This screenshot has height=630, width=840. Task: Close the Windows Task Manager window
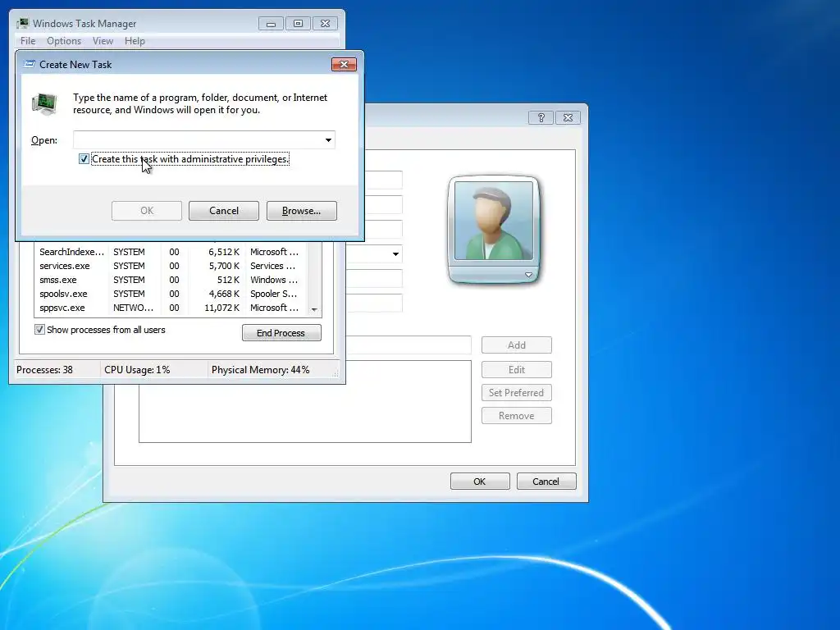[x=325, y=24]
